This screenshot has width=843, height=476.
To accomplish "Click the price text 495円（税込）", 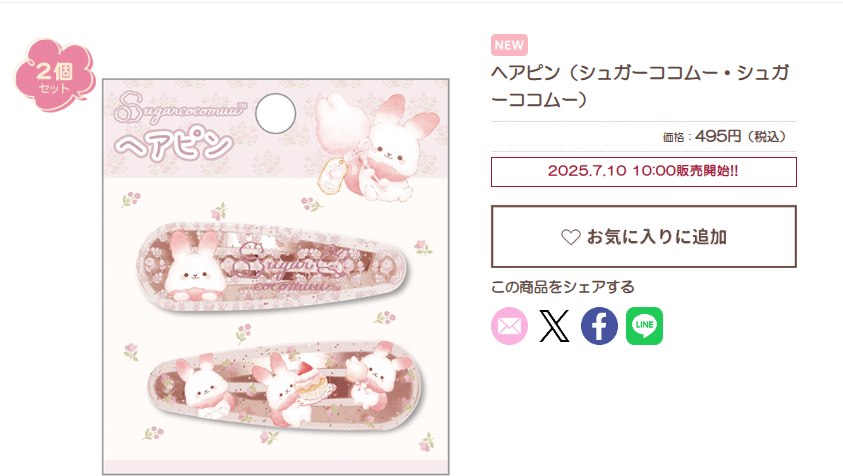I will 741,137.
